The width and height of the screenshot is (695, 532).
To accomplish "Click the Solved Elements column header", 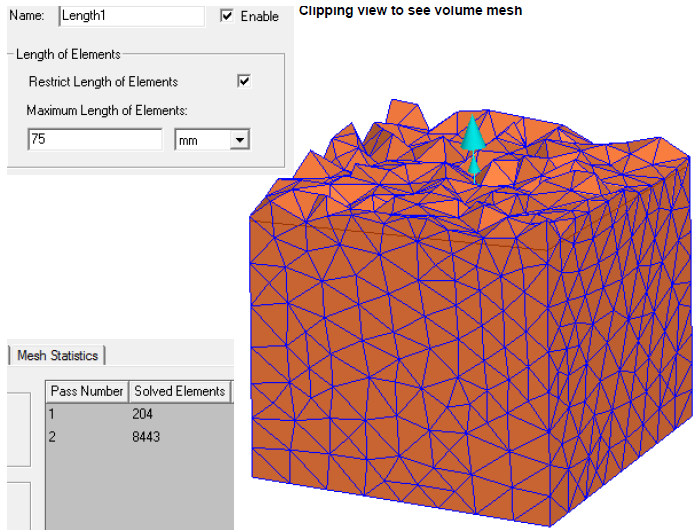I will coord(180,391).
